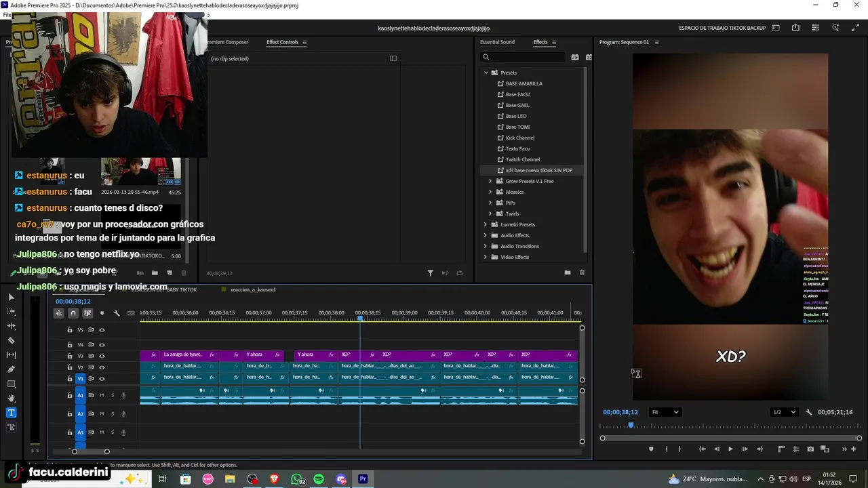This screenshot has width=868, height=488.
Task: Collapse the Presets folder
Action: pos(486,73)
